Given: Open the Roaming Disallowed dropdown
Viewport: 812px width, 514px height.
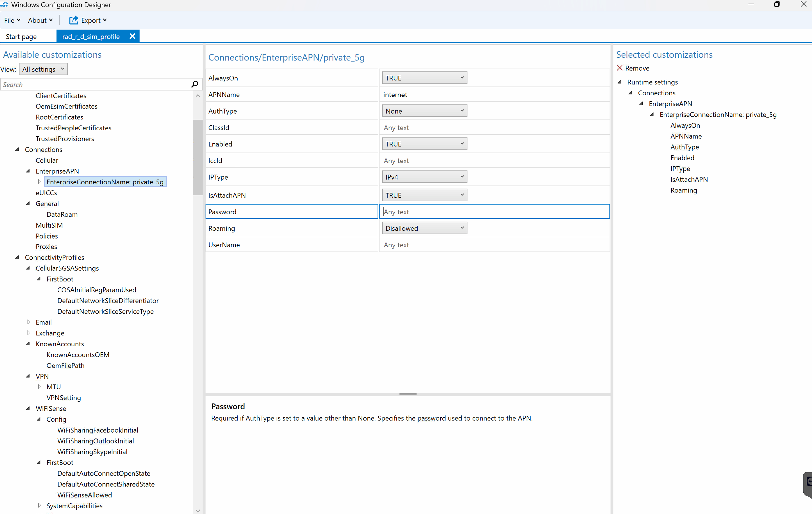Looking at the screenshot, I should pyautogui.click(x=424, y=228).
